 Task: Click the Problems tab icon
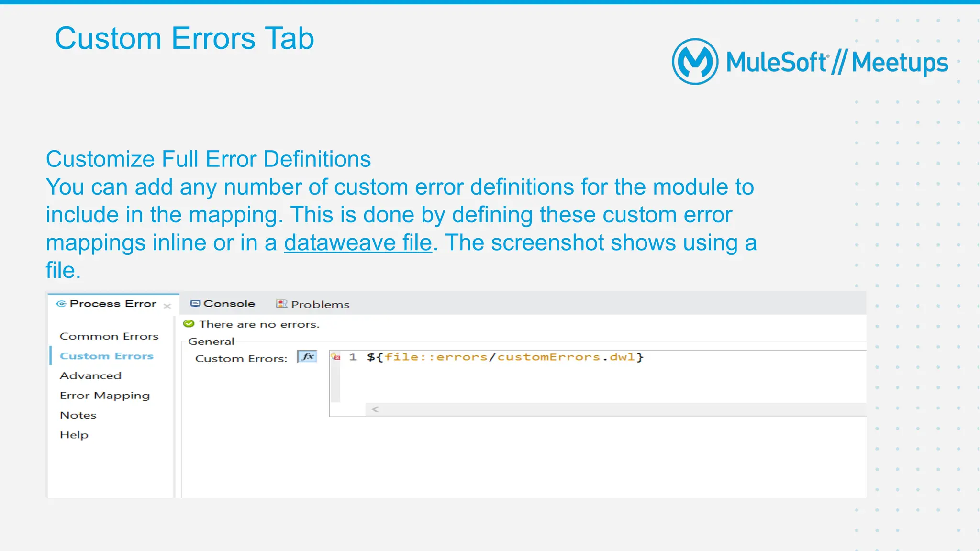281,304
